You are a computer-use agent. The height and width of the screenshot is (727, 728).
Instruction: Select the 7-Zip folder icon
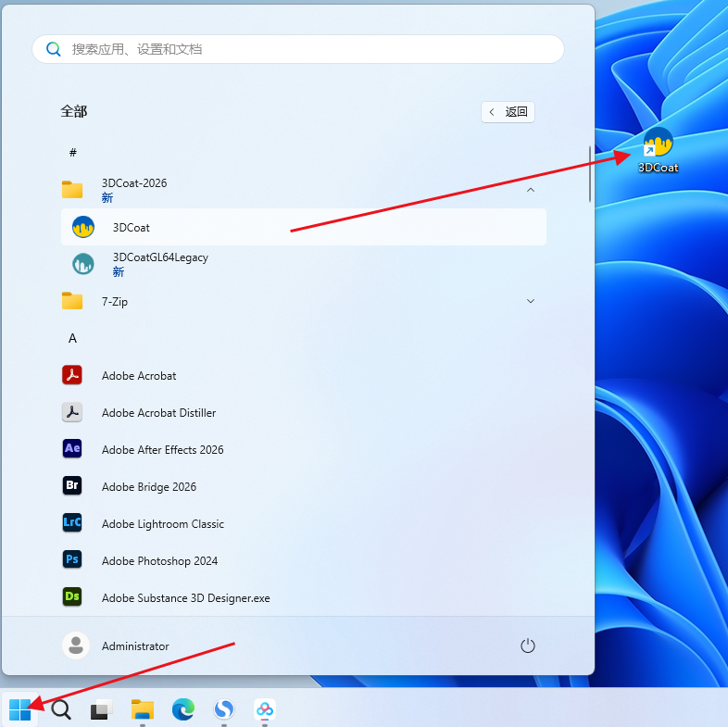[72, 301]
